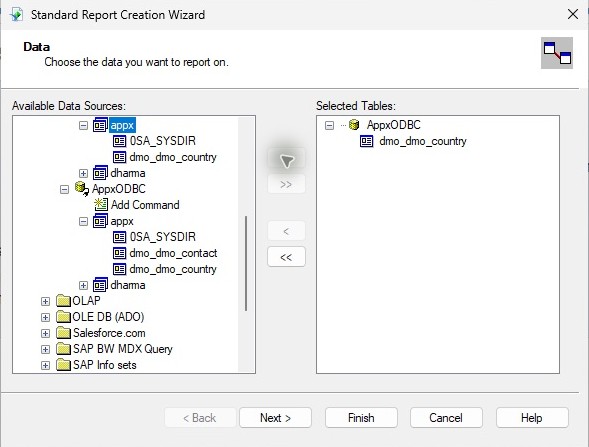This screenshot has width=589, height=447.
Task: Expand the dharma node above OLAP
Action: (83, 285)
